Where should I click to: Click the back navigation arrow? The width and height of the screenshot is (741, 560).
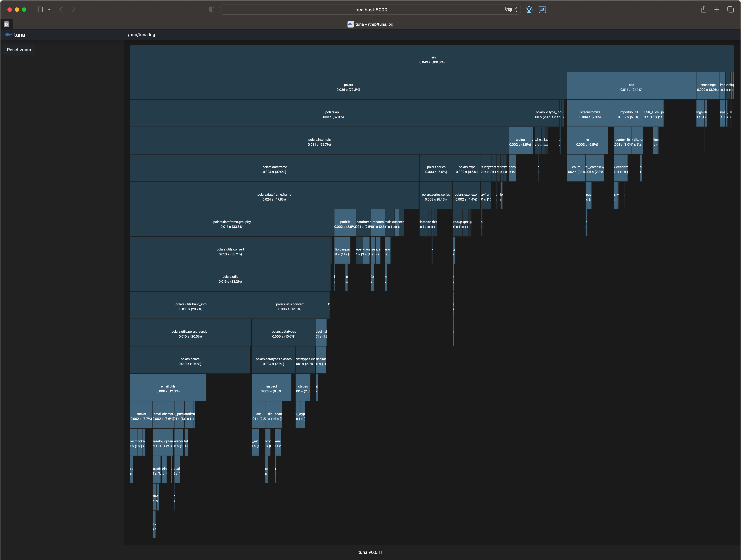61,9
